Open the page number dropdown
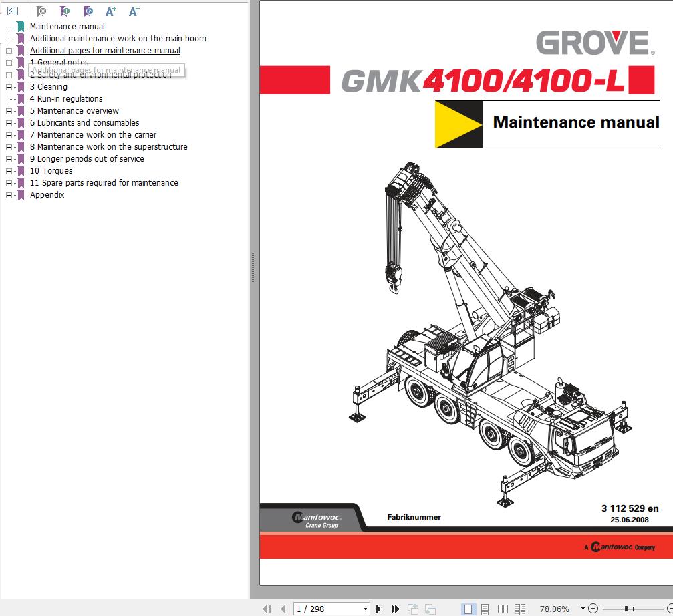Screen dimensions: 673x616 pos(366,609)
